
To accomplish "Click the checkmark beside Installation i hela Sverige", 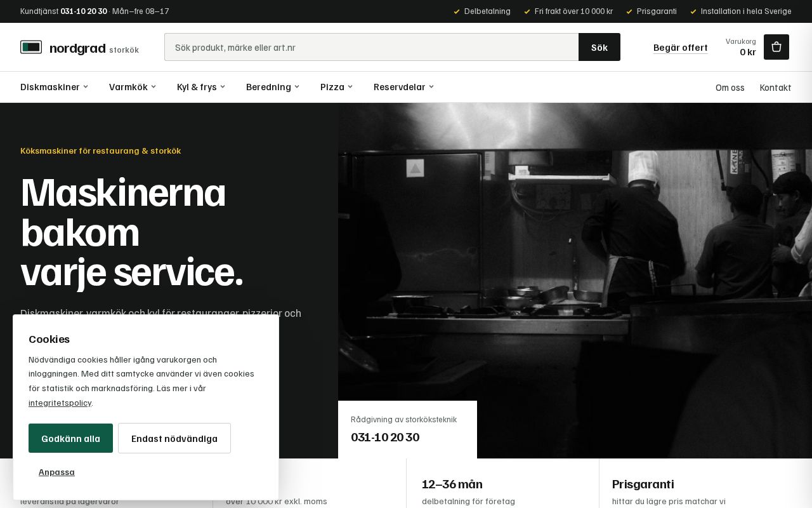I will tap(693, 11).
